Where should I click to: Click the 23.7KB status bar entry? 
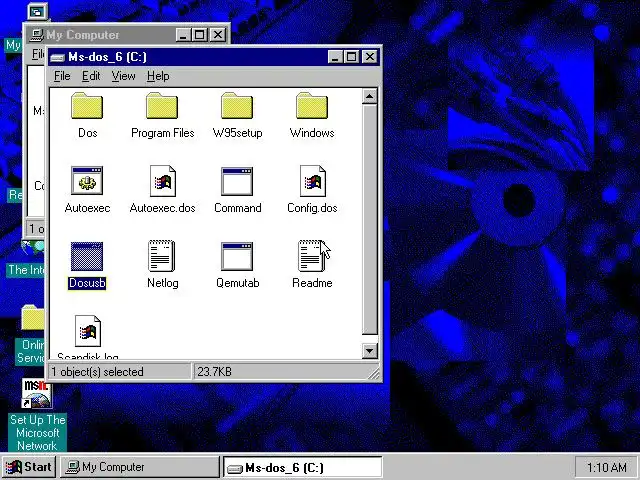[x=215, y=372]
